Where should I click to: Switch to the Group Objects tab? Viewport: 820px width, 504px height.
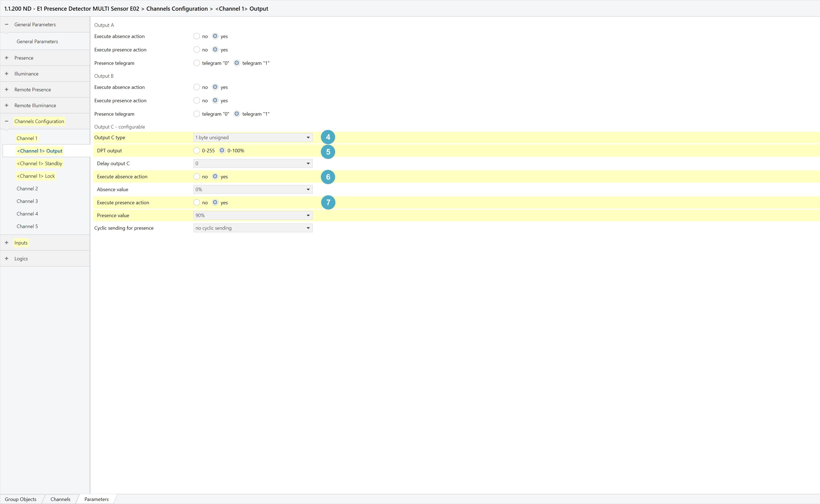(x=21, y=499)
